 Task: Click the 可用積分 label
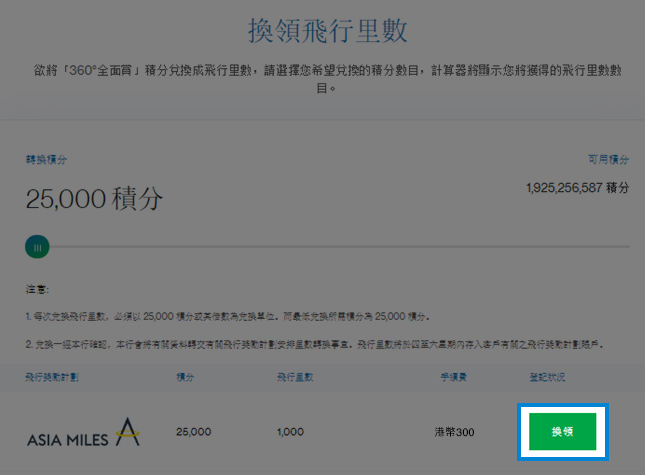click(608, 160)
